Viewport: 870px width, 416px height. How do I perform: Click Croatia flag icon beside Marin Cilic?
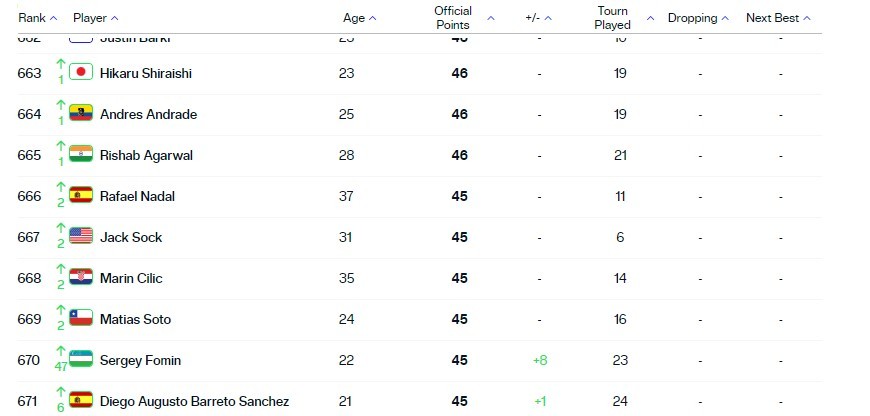(x=81, y=277)
